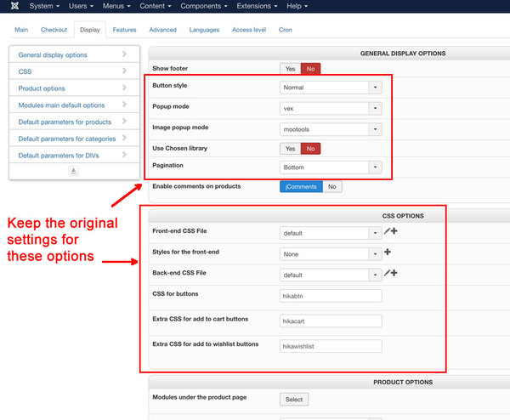Go to Default parameters for categories
Image resolution: width=510 pixels, height=420 pixels.
[67, 139]
